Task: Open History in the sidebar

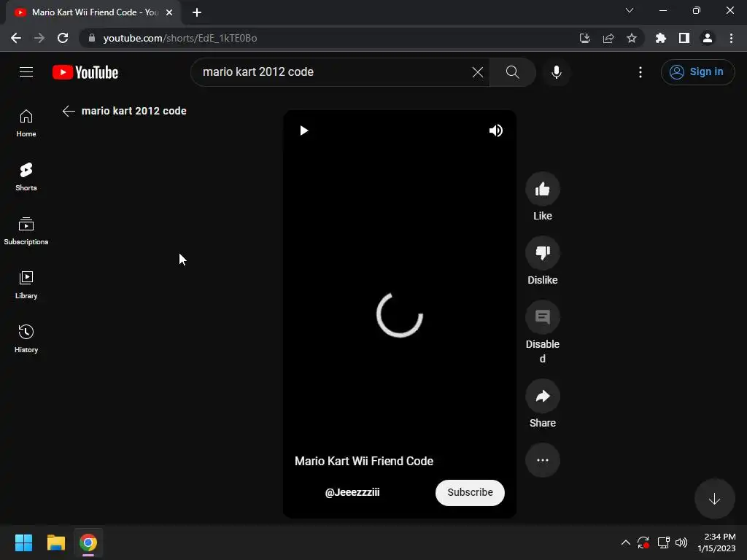Action: (x=26, y=338)
